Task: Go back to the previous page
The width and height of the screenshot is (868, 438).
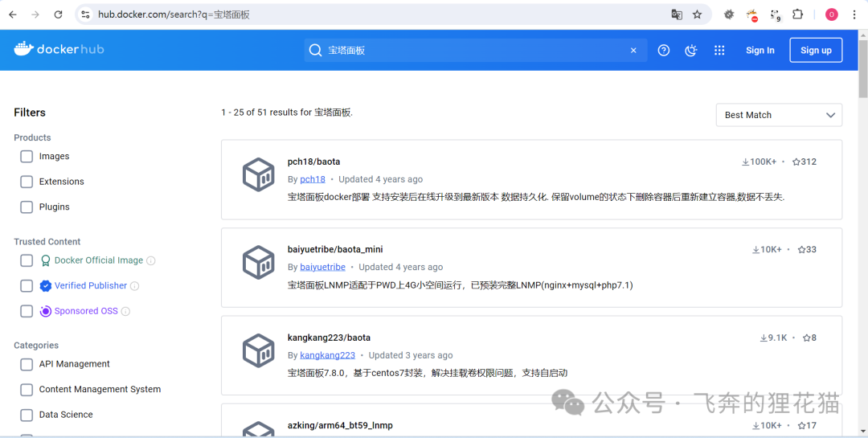Action: click(13, 14)
